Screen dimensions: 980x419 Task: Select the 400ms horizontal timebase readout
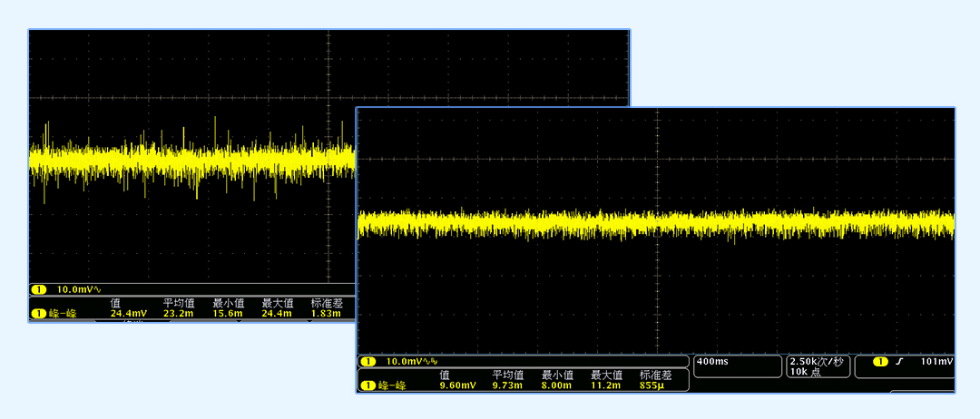pos(712,362)
